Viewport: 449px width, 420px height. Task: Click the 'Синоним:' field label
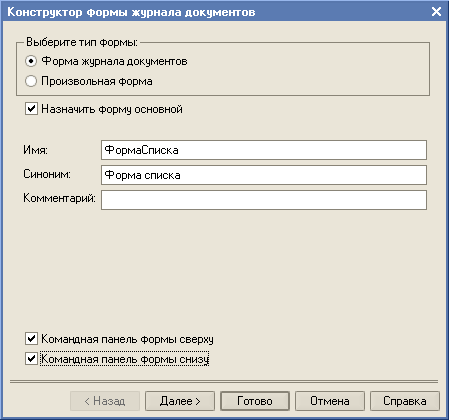click(47, 174)
